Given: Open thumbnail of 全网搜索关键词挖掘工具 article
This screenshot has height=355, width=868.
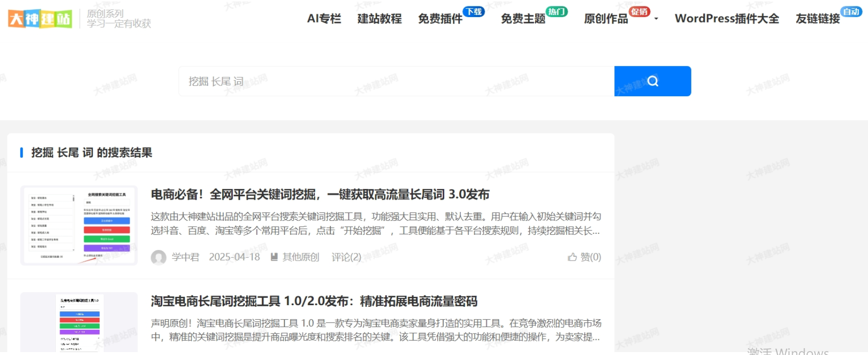Looking at the screenshot, I should (x=79, y=226).
